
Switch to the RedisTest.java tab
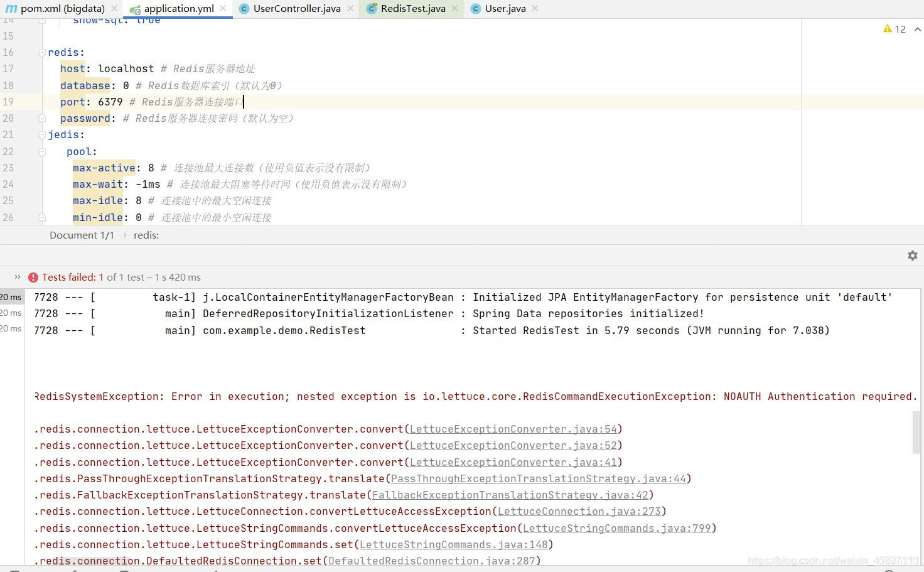click(x=413, y=9)
